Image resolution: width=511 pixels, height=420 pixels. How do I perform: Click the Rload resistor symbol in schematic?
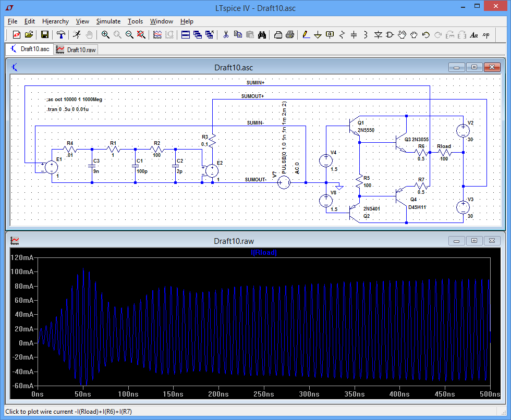[444, 152]
